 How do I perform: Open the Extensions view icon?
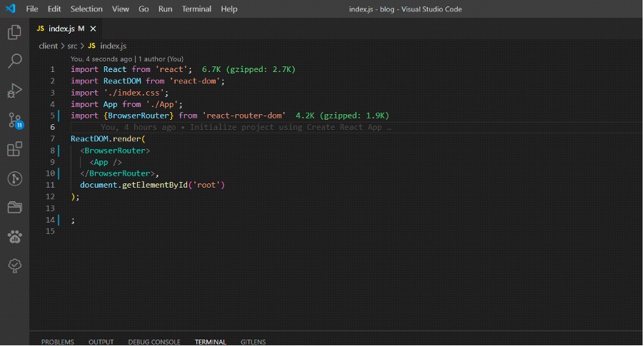point(14,149)
